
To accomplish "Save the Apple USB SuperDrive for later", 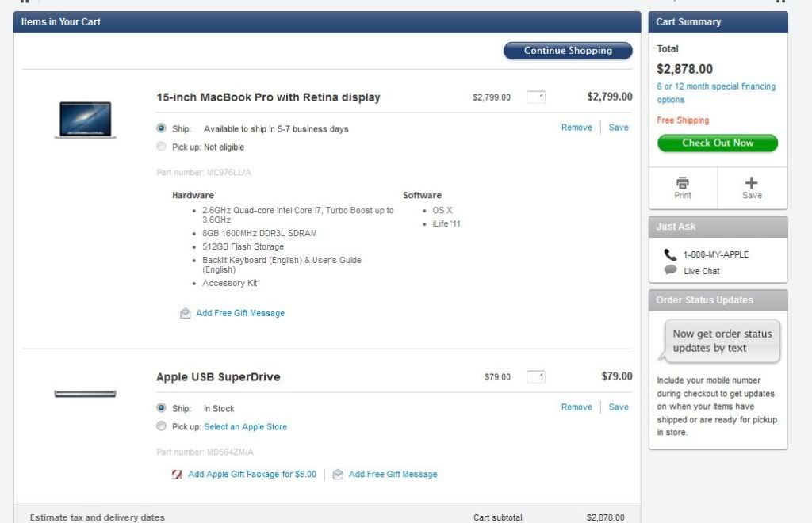I will point(619,407).
